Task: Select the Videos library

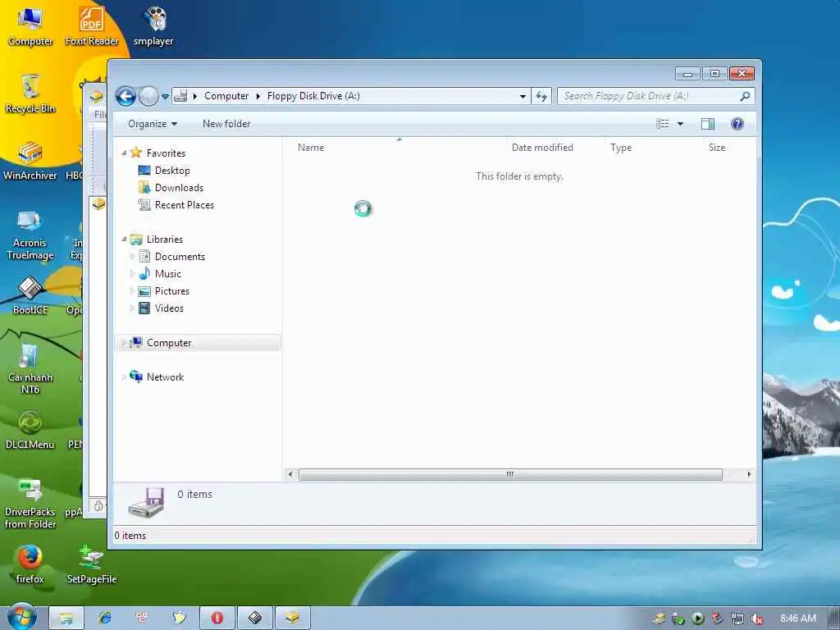Action: coord(169,308)
